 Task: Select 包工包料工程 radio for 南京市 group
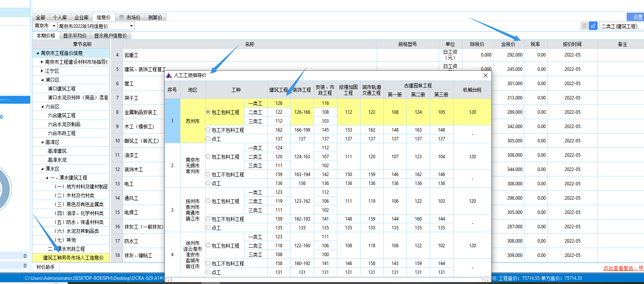(208, 157)
